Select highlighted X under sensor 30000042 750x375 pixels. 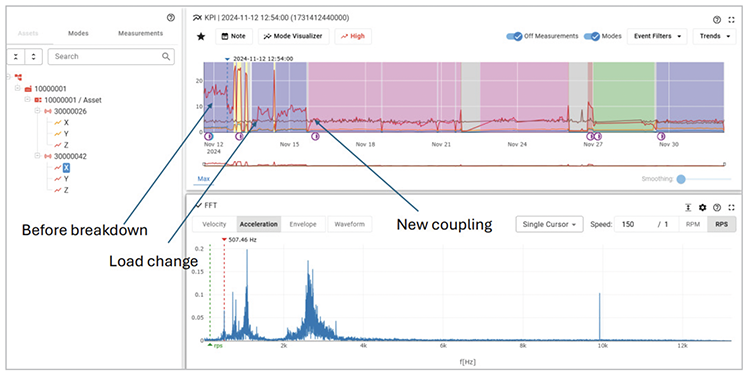(x=67, y=167)
